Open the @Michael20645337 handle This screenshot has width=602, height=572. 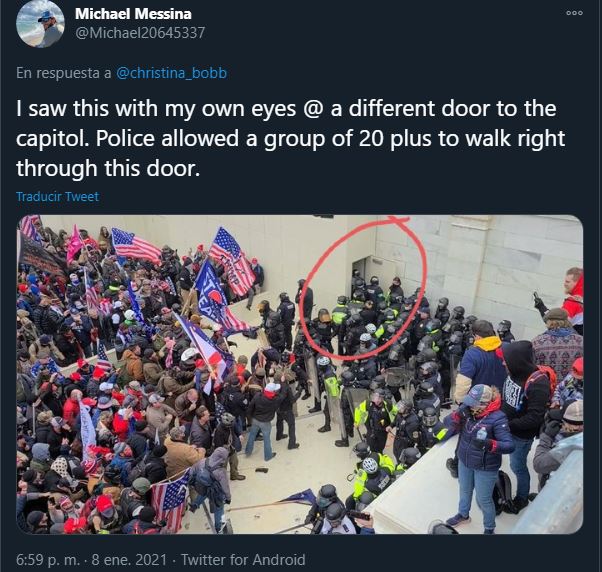140,33
